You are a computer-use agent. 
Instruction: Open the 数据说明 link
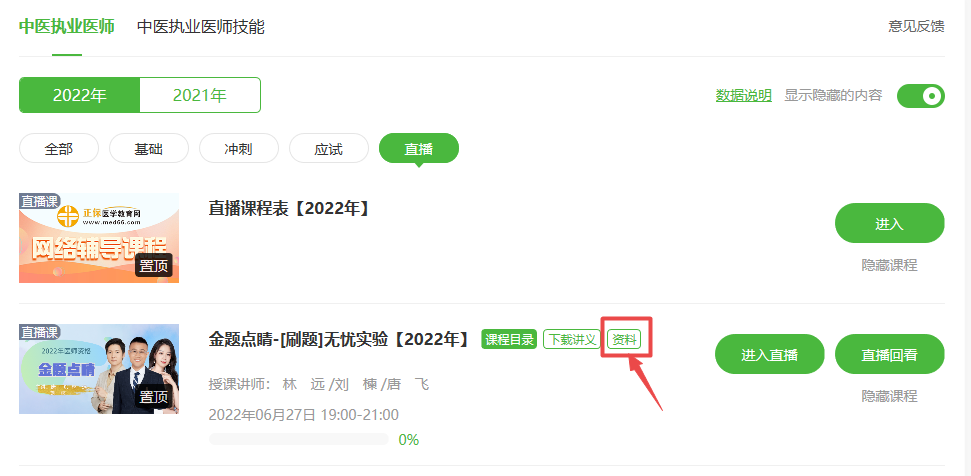744,95
